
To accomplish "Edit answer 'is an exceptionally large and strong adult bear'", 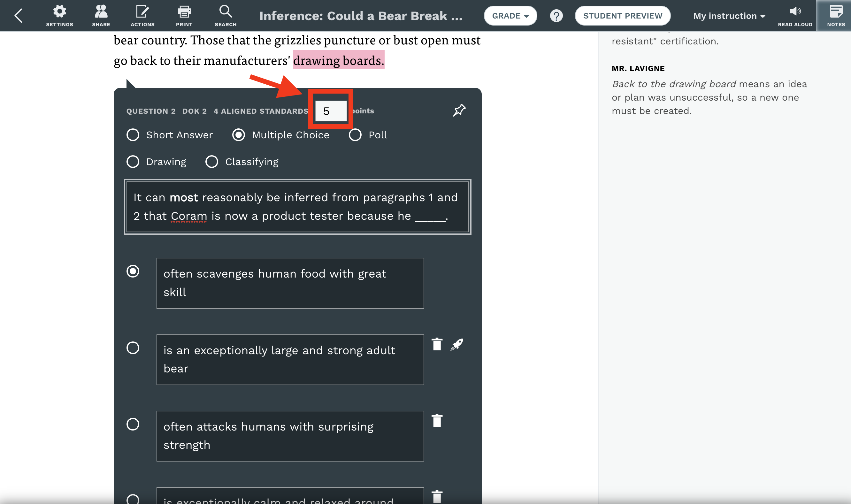I will pyautogui.click(x=290, y=360).
